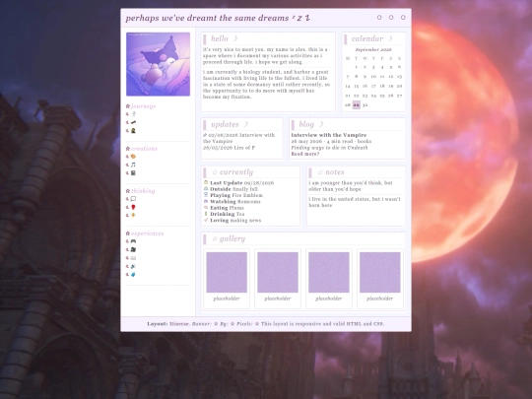Open the palette icon under creations
This screenshot has width=532, height=399.
point(133,157)
